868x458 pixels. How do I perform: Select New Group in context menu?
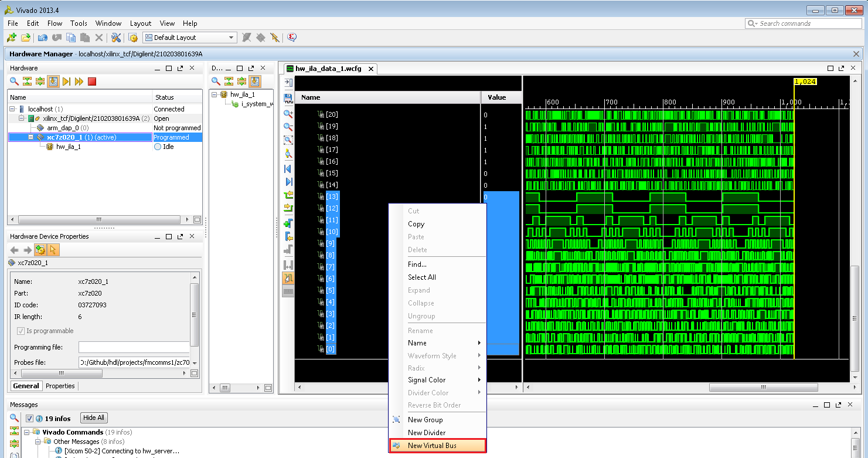tap(438, 420)
